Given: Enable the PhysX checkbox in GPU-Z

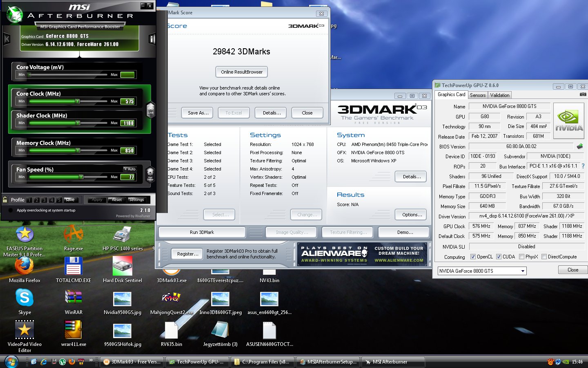Looking at the screenshot, I should point(521,257).
